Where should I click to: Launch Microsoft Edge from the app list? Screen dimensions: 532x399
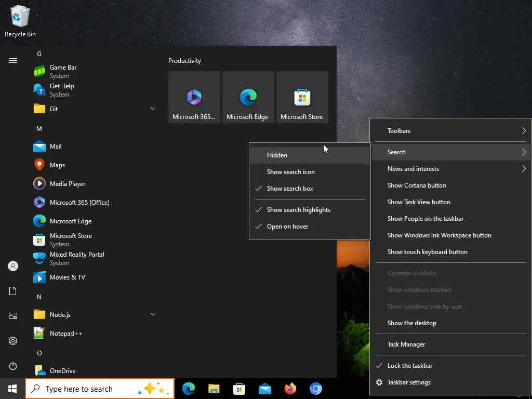coord(94,221)
